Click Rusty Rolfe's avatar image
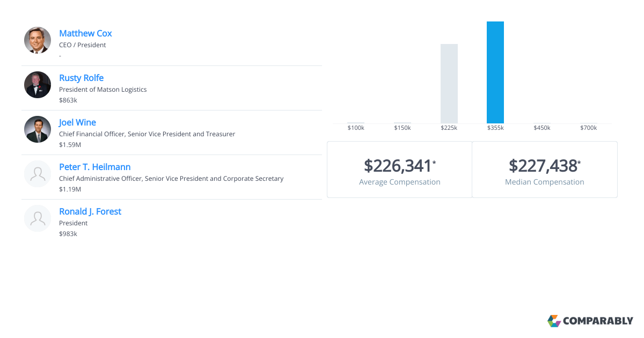 37,84
